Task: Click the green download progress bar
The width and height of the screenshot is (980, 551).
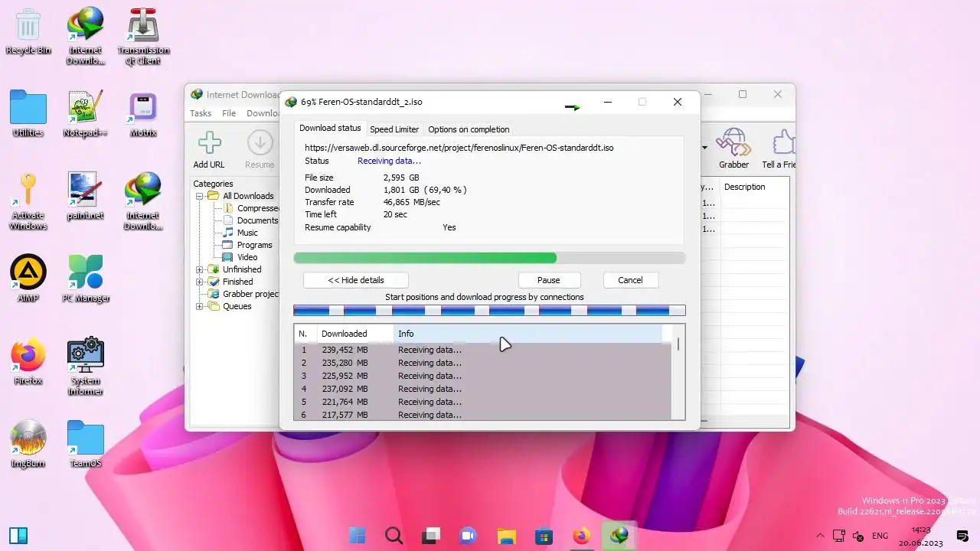Action: (489, 258)
